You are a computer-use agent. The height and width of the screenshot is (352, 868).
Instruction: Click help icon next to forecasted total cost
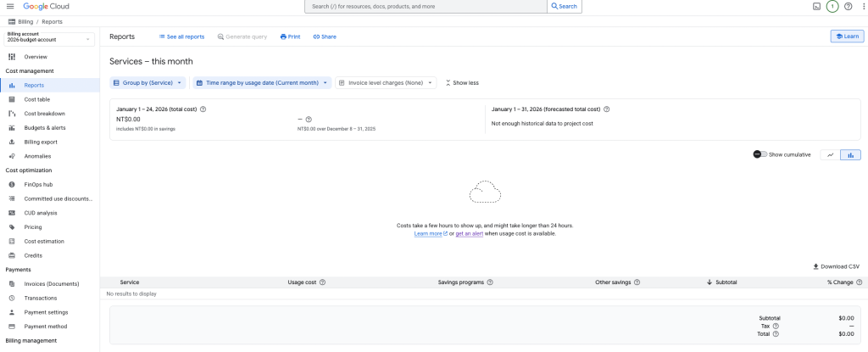607,109
